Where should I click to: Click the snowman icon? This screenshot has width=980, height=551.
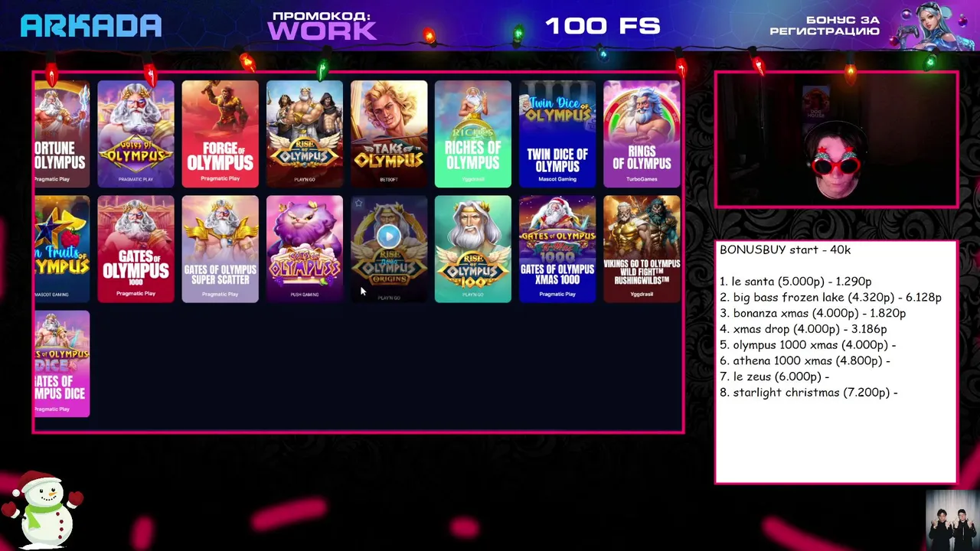pyautogui.click(x=42, y=510)
